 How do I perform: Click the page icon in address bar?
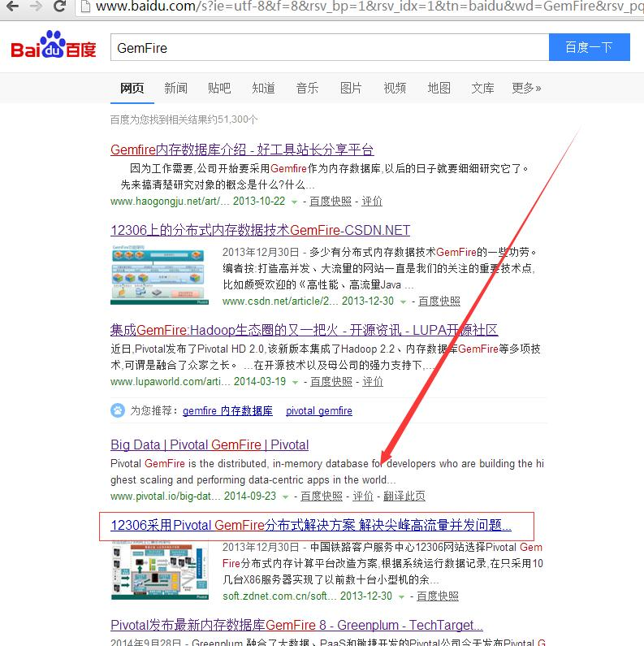coord(85,7)
